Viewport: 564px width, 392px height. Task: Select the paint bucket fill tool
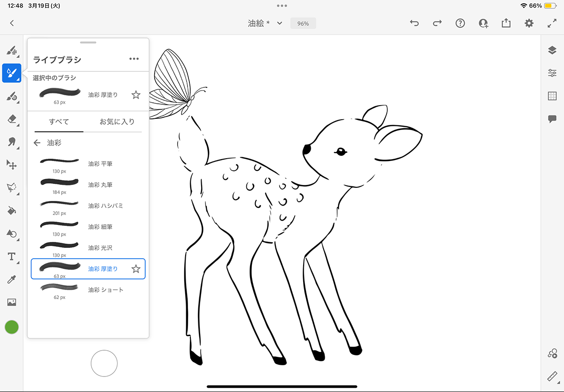(12, 211)
